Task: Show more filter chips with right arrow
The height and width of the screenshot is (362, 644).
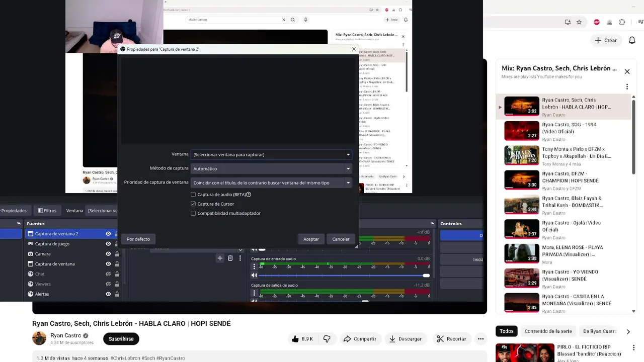Action: click(x=628, y=331)
